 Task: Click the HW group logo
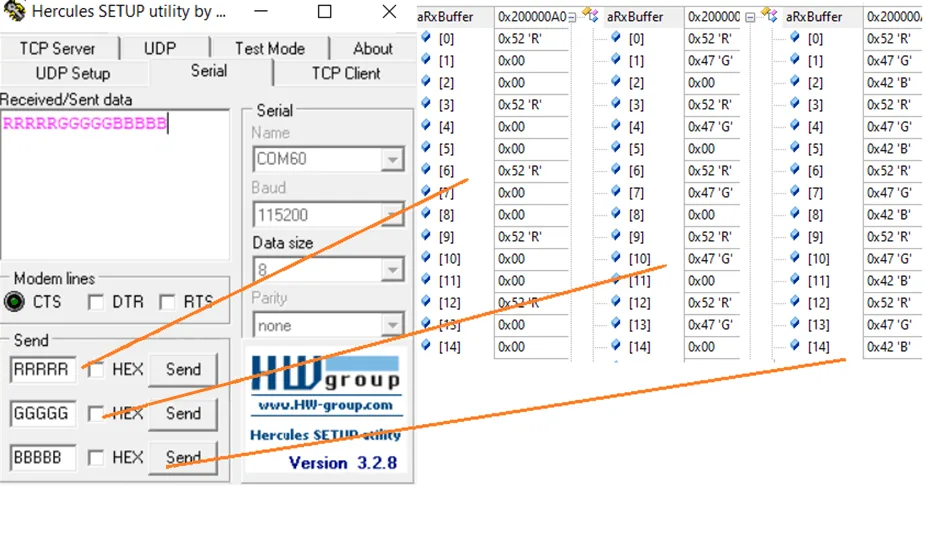coord(326,374)
